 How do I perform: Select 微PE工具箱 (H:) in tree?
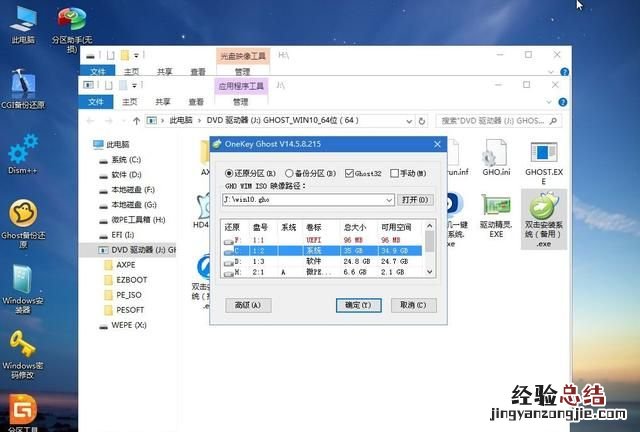(x=132, y=220)
